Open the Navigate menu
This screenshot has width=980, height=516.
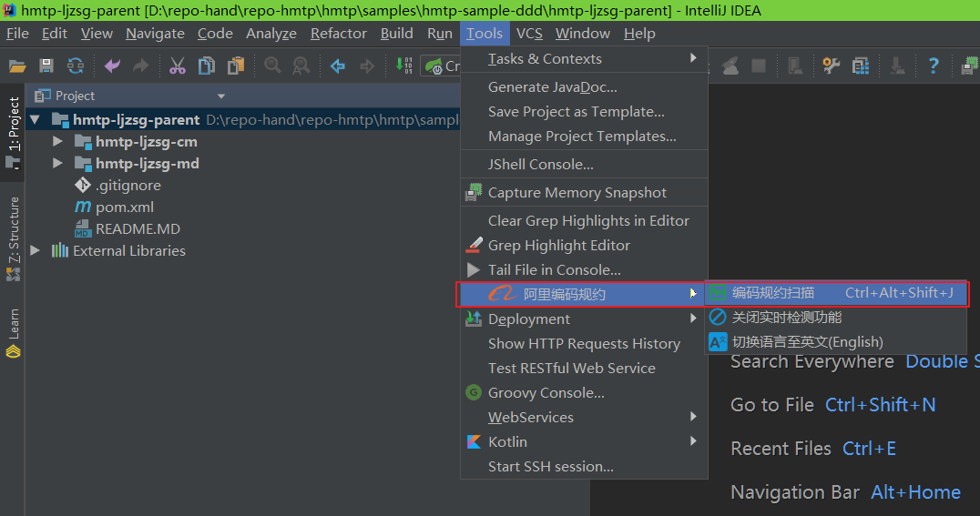155,34
